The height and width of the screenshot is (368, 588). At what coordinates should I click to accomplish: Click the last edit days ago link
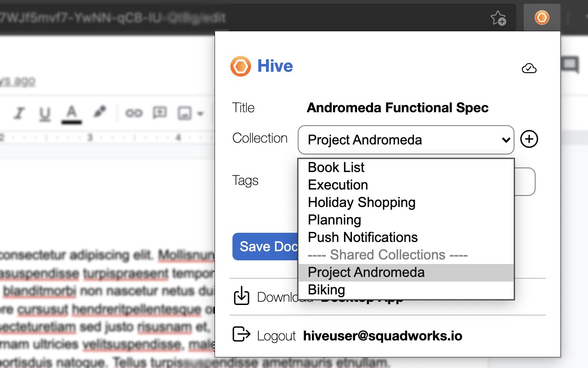17,81
